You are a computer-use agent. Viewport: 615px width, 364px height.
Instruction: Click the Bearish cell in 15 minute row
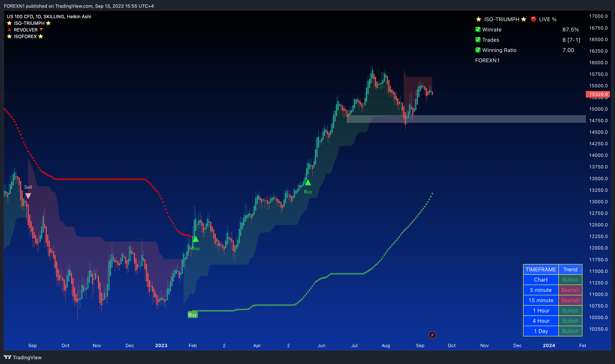pyautogui.click(x=570, y=300)
